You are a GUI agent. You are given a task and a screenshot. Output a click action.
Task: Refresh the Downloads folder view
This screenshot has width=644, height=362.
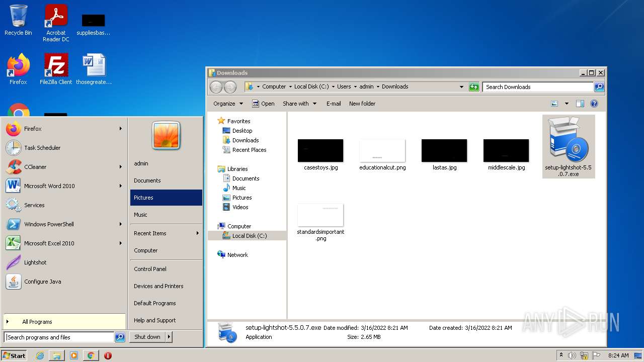(474, 87)
